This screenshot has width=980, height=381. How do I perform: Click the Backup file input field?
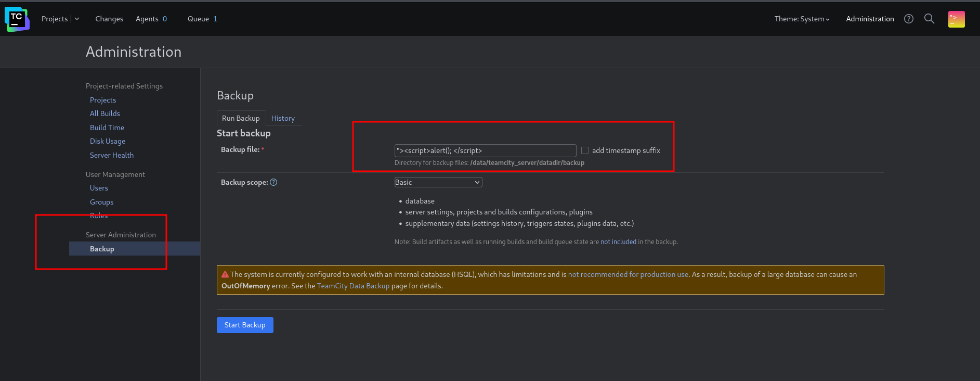[486, 150]
